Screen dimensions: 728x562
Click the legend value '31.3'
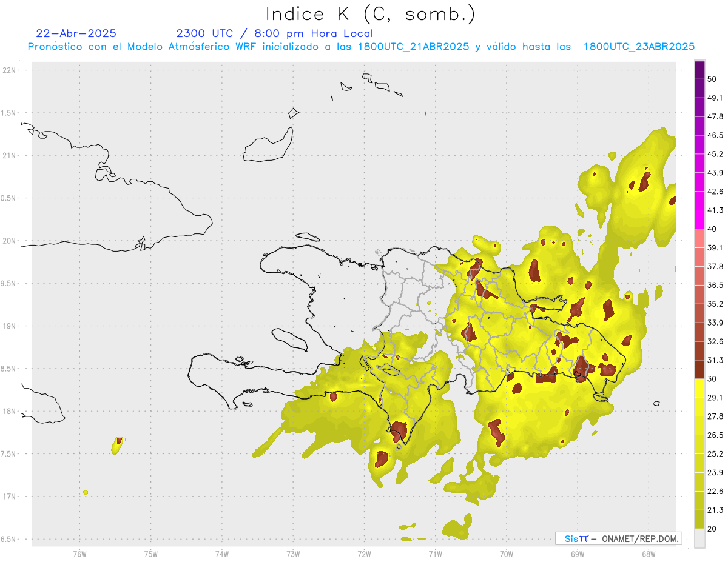tap(715, 360)
